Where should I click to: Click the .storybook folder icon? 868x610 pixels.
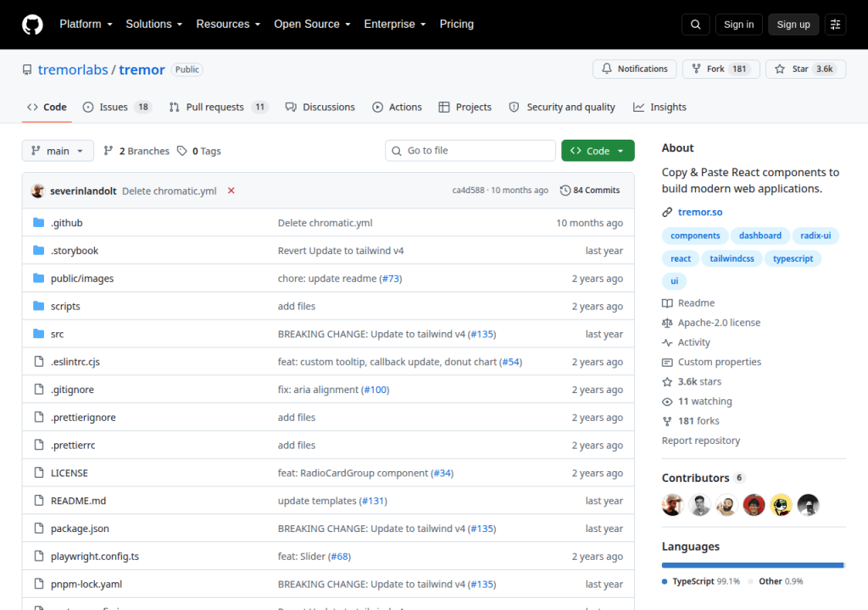[38, 250]
